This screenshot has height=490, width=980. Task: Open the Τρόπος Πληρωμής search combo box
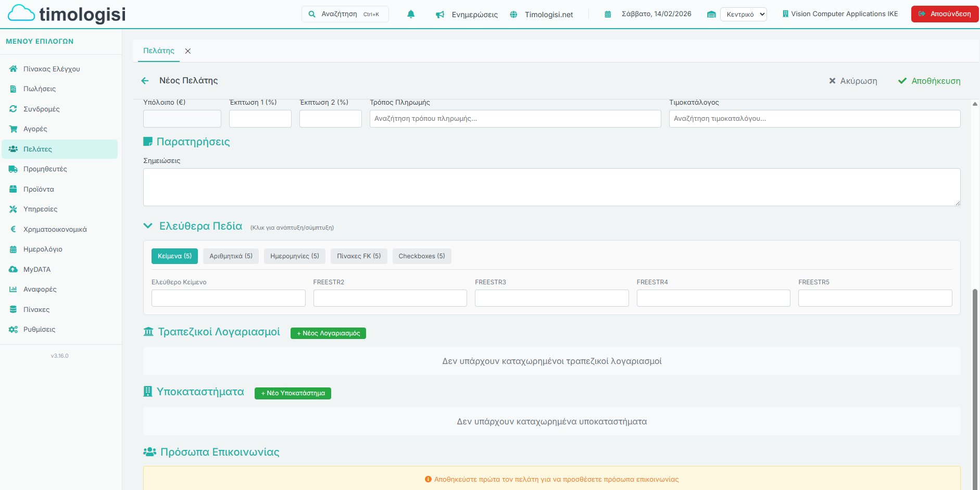(x=514, y=119)
